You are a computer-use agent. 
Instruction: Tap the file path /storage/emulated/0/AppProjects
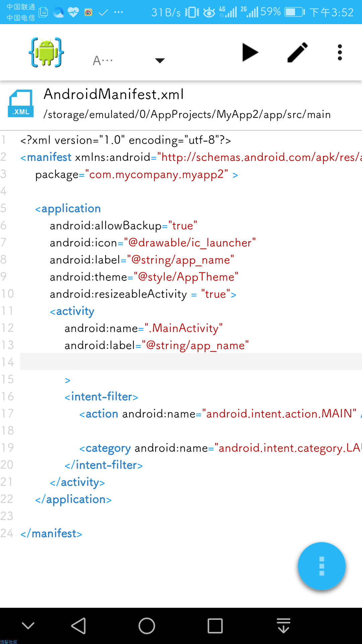tap(187, 115)
